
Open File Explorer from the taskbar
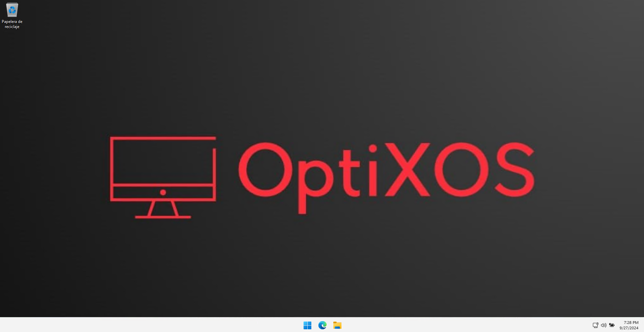click(x=337, y=325)
